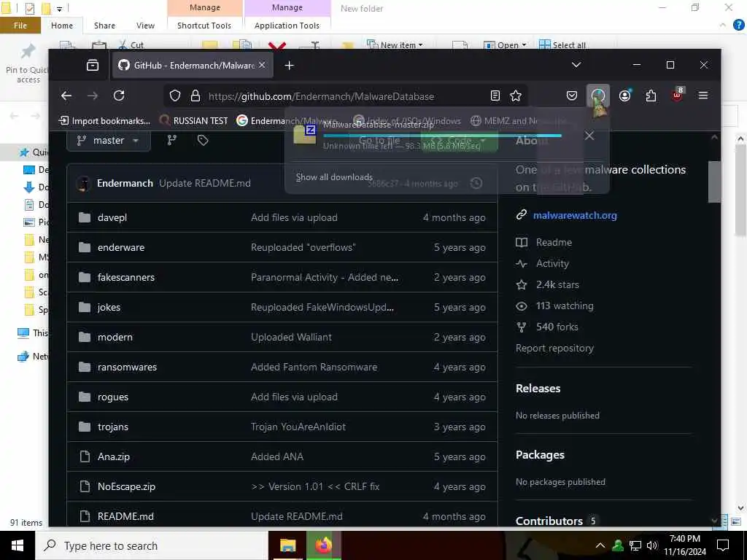Open Firefox hamburger menu
This screenshot has width=747, height=560.
703,96
